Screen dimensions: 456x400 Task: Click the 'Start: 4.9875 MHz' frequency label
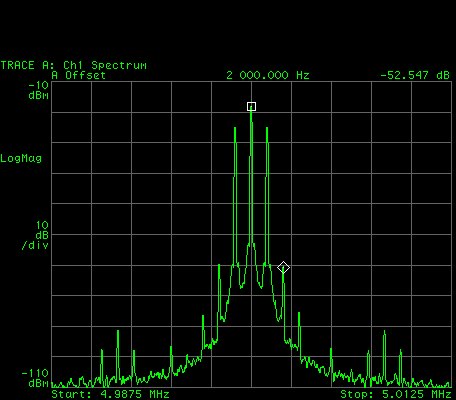(110, 394)
